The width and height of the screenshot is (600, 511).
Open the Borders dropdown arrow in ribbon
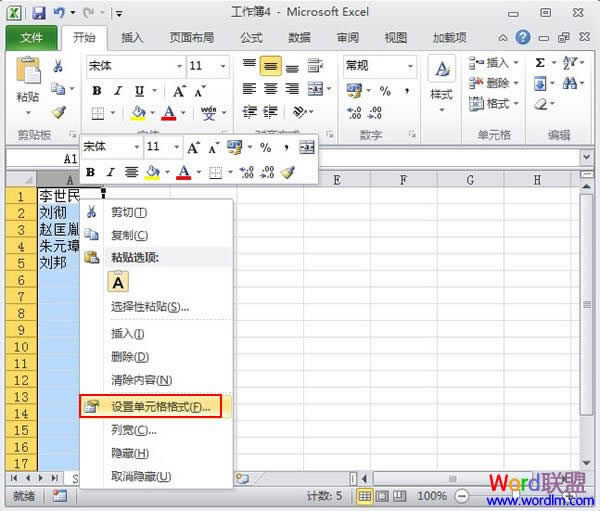click(112, 113)
